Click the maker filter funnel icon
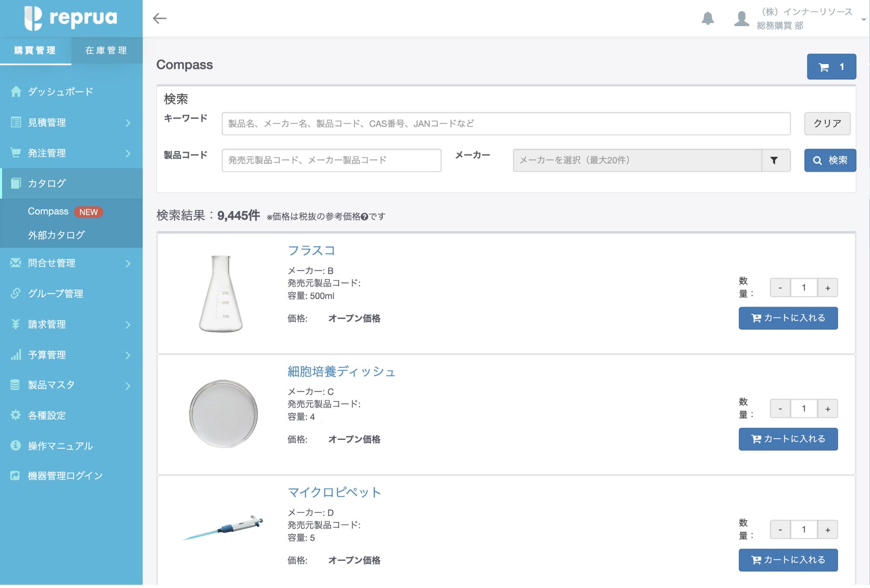Image resolution: width=870 pixels, height=588 pixels. click(774, 160)
